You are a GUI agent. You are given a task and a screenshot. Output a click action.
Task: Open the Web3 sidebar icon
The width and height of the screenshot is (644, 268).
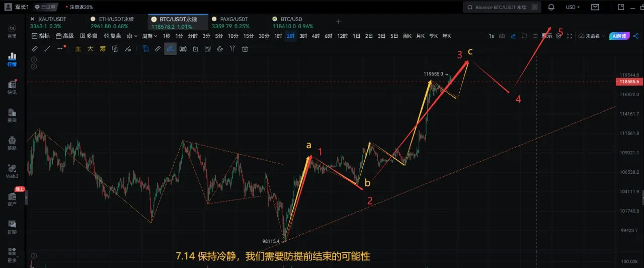[x=12, y=171]
